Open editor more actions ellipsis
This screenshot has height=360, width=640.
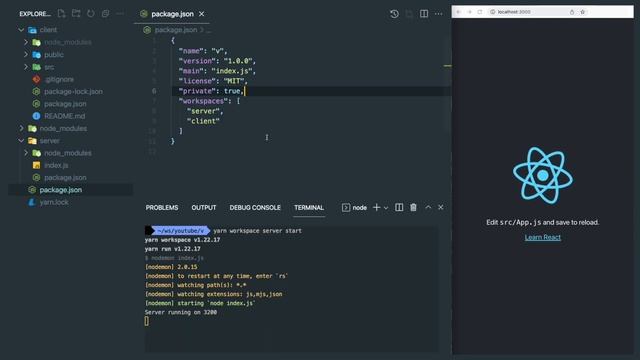tap(438, 14)
